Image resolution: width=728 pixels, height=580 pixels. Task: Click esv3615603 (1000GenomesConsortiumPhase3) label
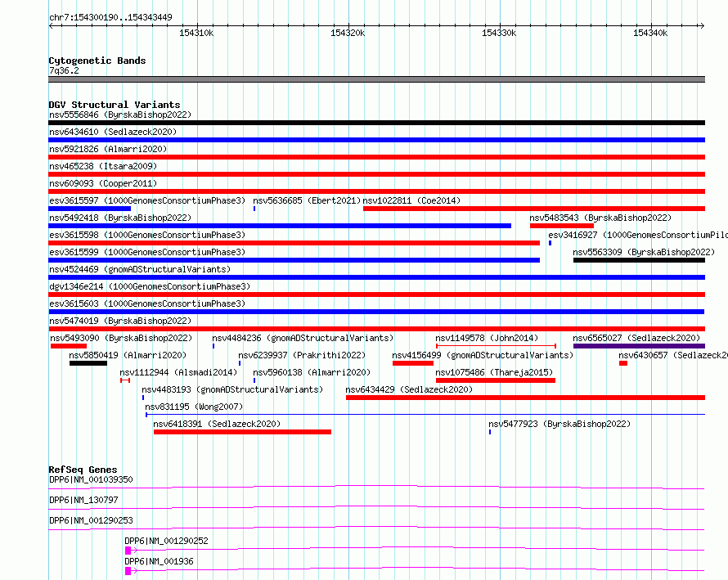tap(147, 303)
